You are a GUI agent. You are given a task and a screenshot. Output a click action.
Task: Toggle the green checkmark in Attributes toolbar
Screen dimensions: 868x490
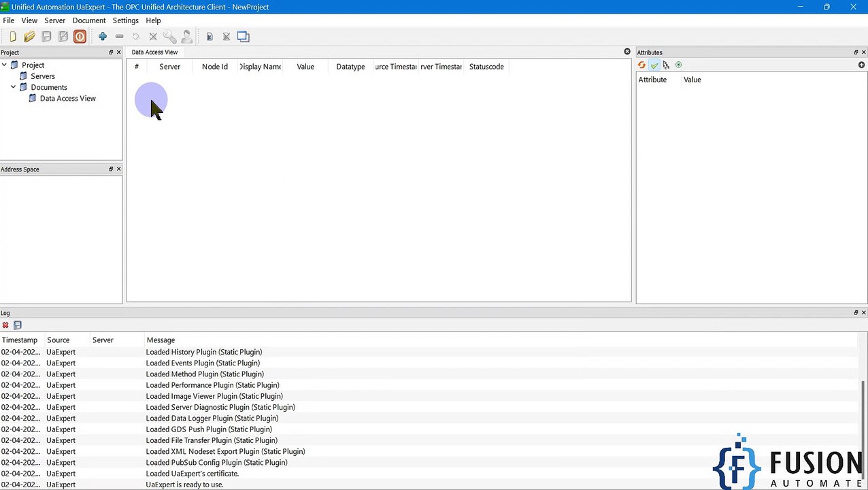[x=654, y=65]
